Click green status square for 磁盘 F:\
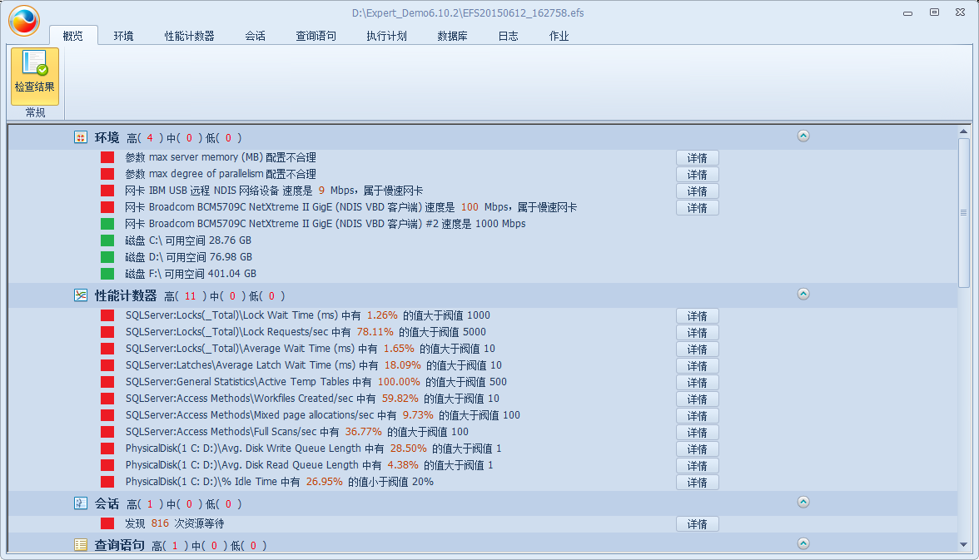979x560 pixels. pos(107,274)
